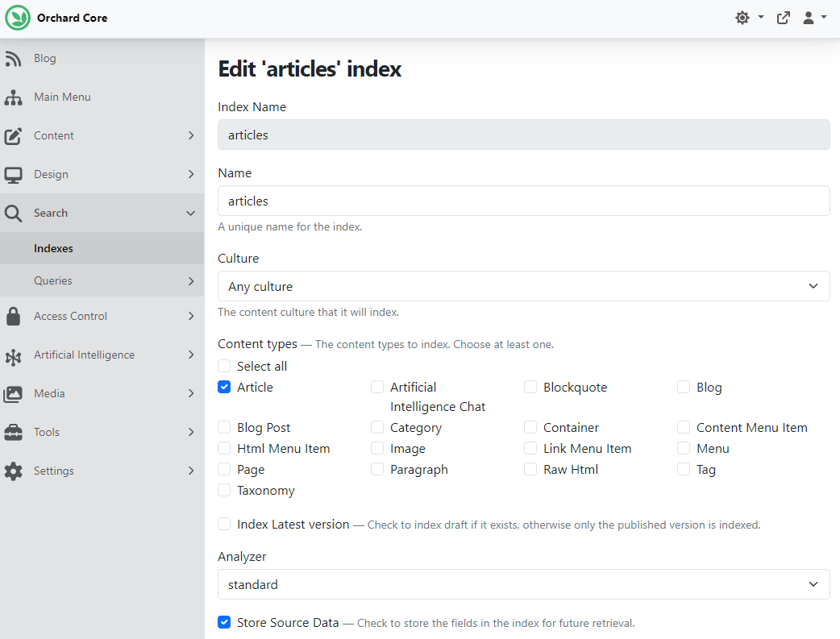Image resolution: width=840 pixels, height=639 pixels.
Task: Check the Image content type
Action: (x=377, y=448)
